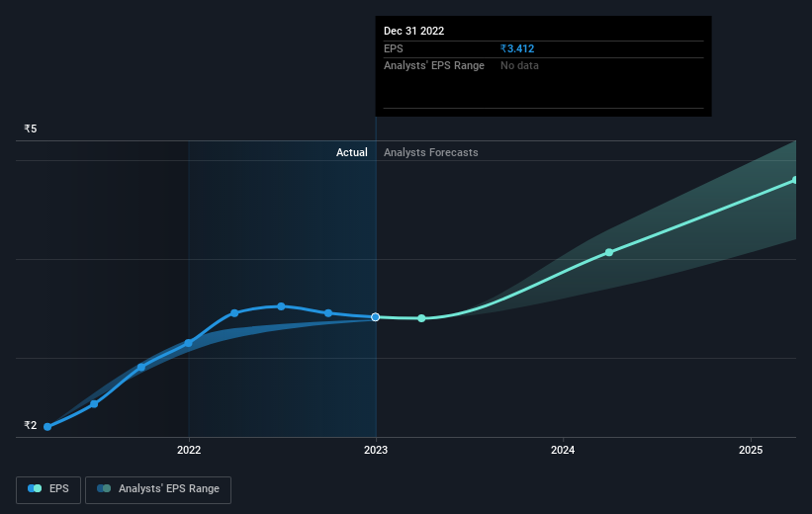This screenshot has height=514, width=812.
Task: Click the peak EPS point in mid-2022
Action: pos(281,306)
